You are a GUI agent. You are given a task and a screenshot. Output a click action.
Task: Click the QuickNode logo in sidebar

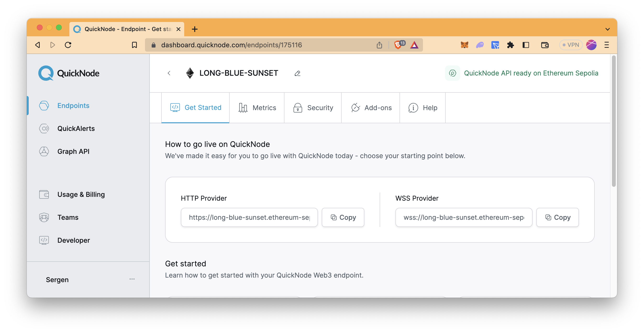69,73
